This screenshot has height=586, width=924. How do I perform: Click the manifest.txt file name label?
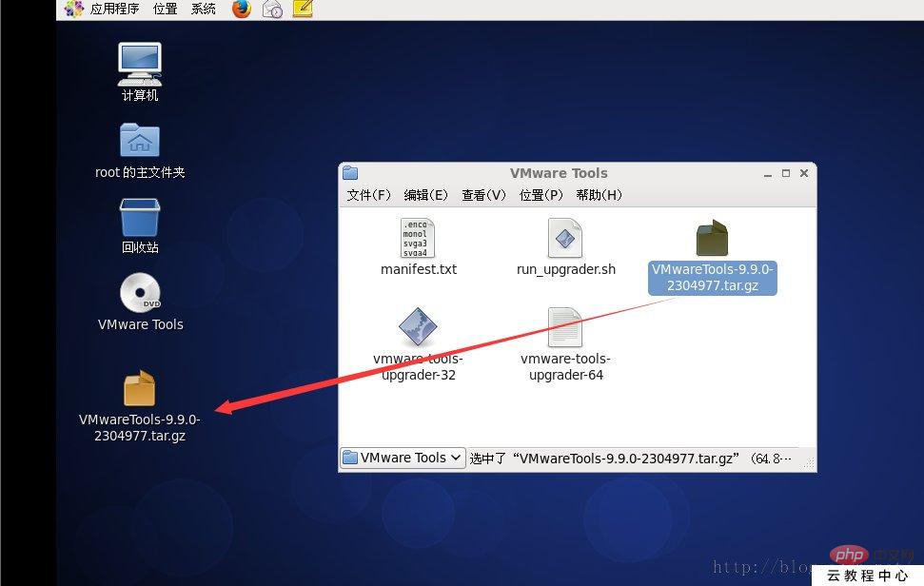[419, 269]
